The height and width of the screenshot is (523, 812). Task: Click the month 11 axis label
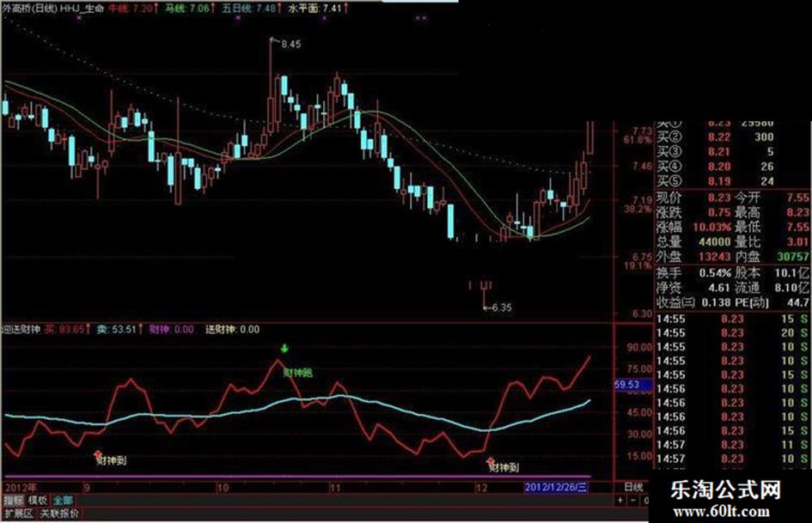click(x=335, y=487)
